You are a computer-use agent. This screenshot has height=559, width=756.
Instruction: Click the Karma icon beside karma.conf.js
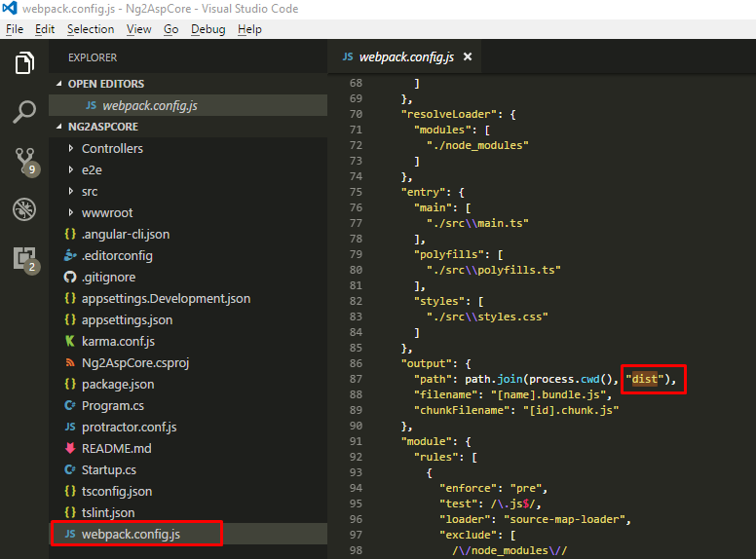[70, 341]
